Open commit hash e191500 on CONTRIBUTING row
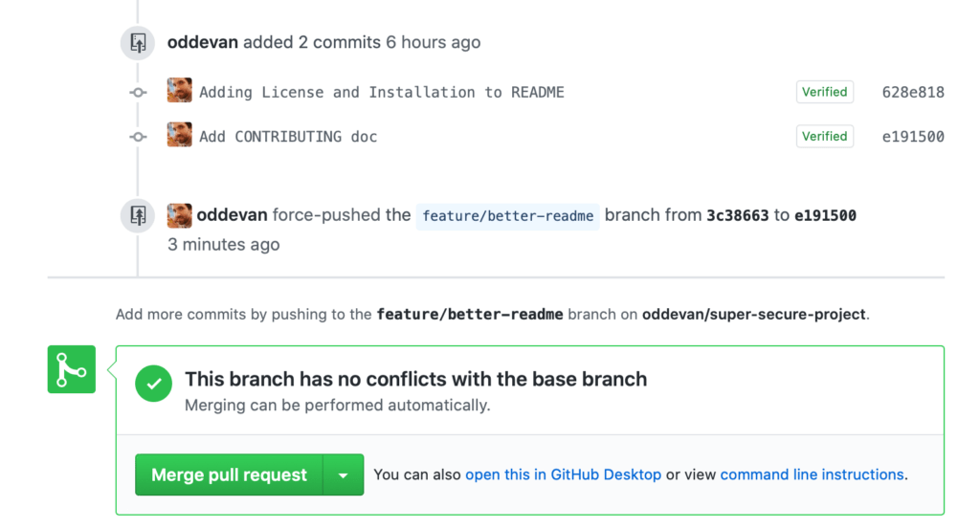 pyautogui.click(x=912, y=137)
